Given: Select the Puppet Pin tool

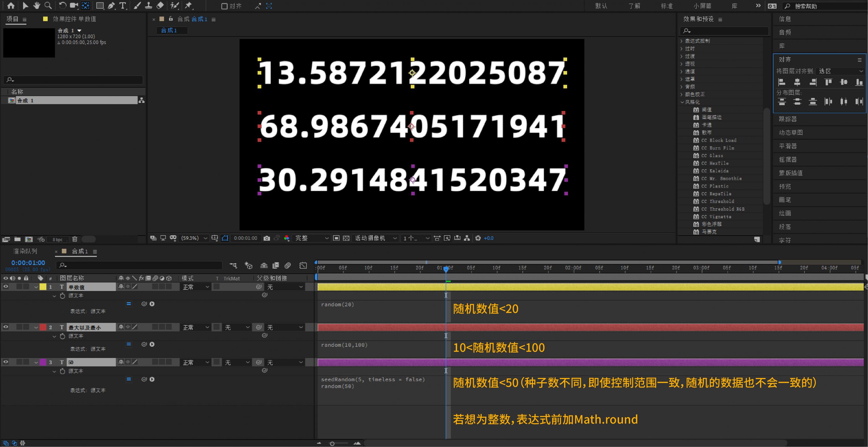Looking at the screenshot, I should 188,5.
